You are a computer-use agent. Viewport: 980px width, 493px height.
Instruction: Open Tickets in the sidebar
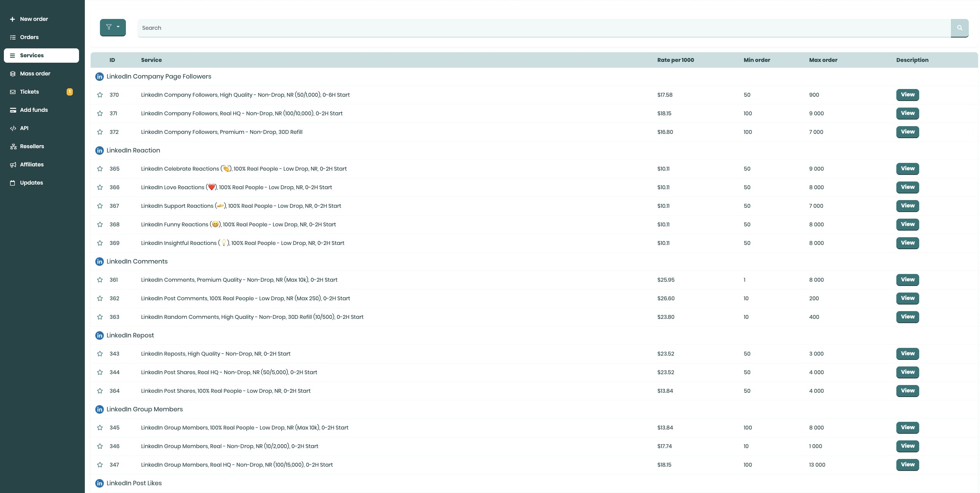click(41, 92)
